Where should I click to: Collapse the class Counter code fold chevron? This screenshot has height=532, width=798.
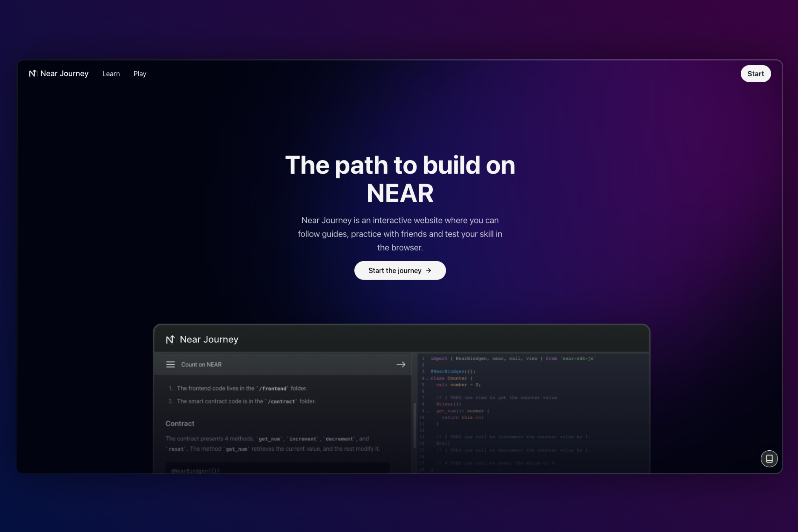427,379
